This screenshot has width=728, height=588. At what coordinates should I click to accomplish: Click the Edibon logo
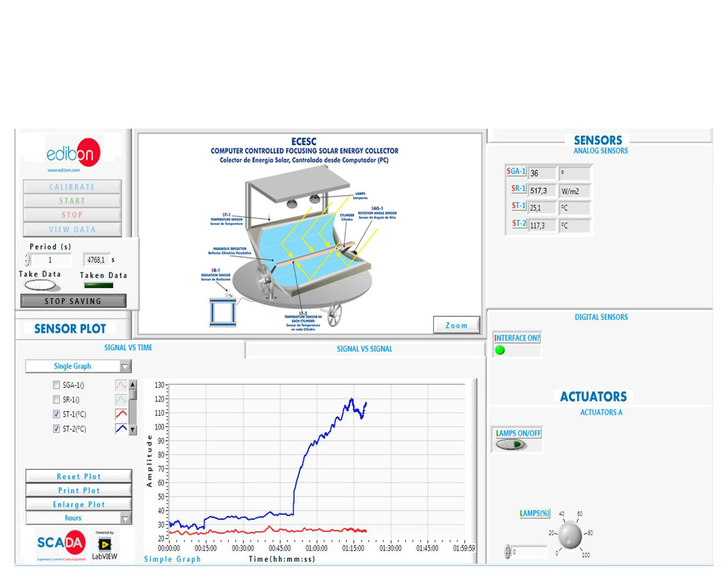(73, 153)
